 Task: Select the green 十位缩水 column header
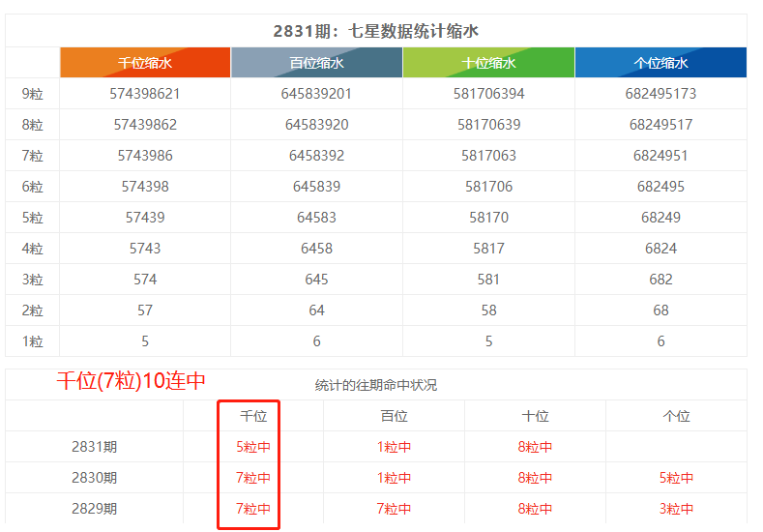tap(488, 63)
